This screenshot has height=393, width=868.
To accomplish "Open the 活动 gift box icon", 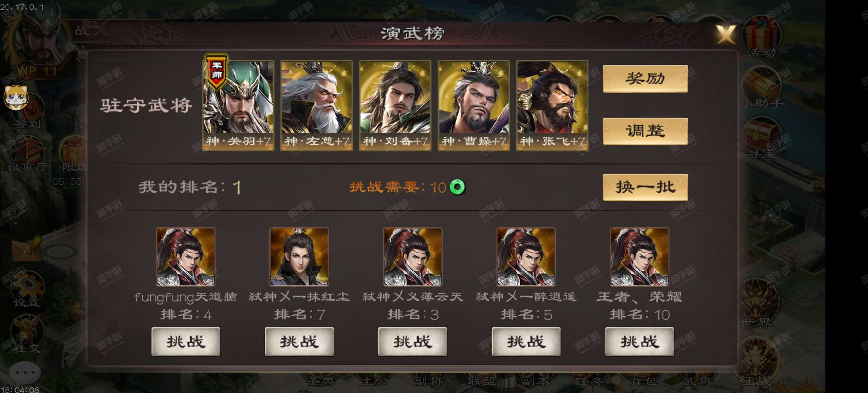I will pos(762,34).
